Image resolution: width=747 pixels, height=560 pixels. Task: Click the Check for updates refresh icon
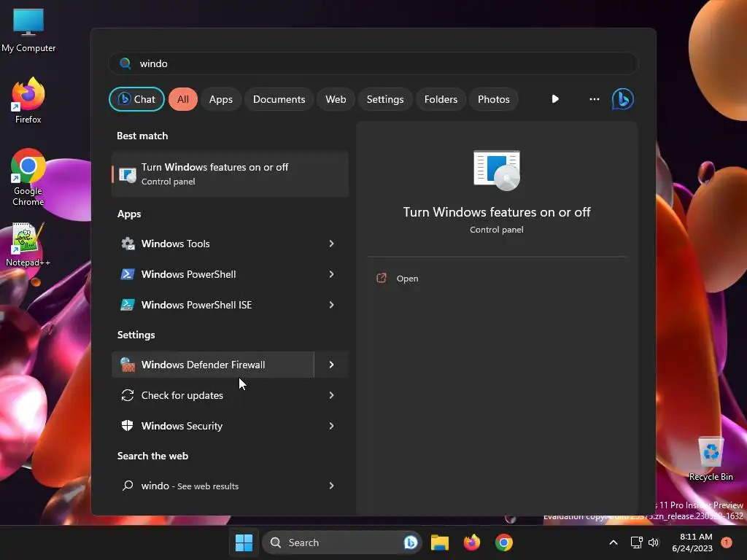[x=127, y=395]
